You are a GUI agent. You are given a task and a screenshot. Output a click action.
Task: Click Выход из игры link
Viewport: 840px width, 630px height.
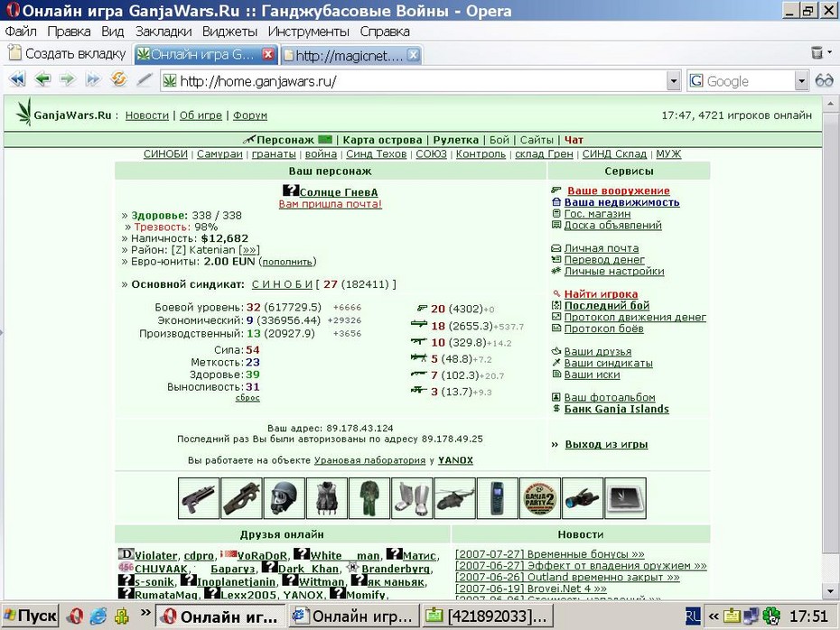(606, 444)
